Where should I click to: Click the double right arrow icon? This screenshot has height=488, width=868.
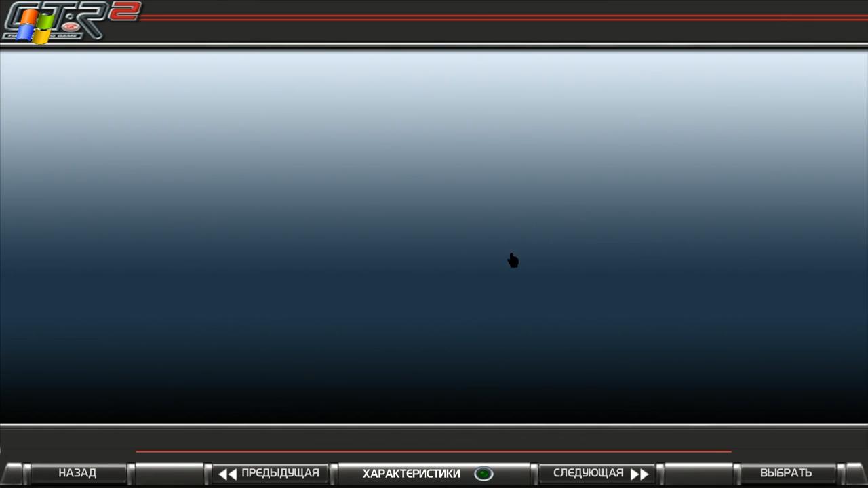pos(639,474)
